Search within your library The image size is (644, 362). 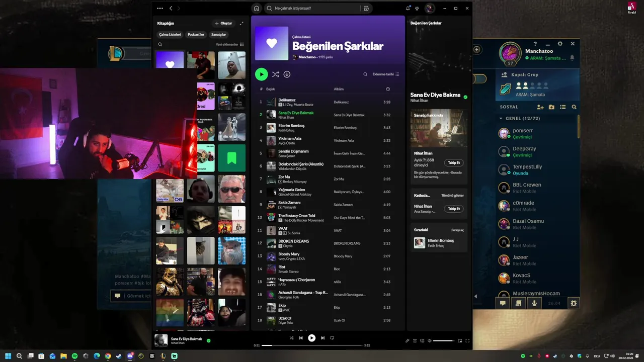[x=160, y=44]
